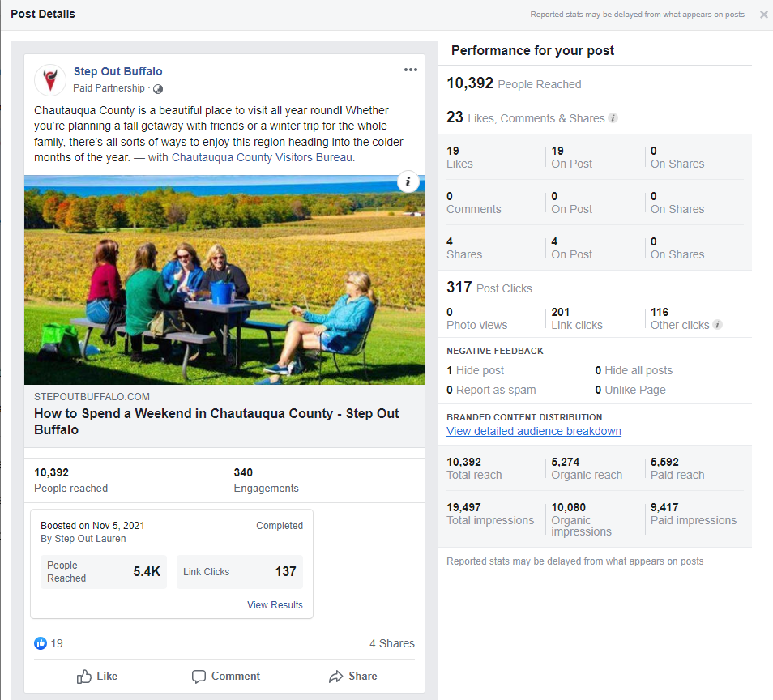The width and height of the screenshot is (773, 700).
Task: Click the 19,497 Total impressions stat
Action: pos(490,514)
